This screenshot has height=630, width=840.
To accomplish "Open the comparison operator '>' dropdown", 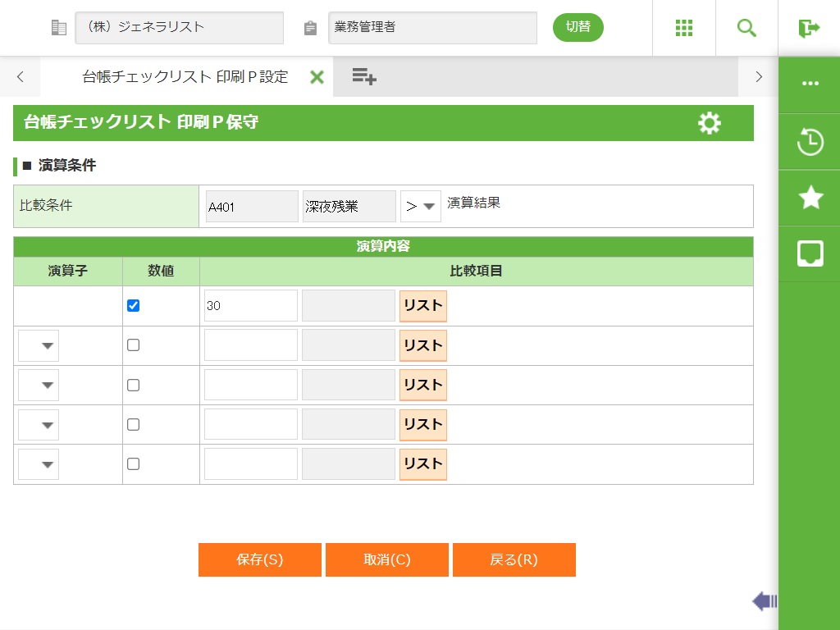I will (421, 207).
